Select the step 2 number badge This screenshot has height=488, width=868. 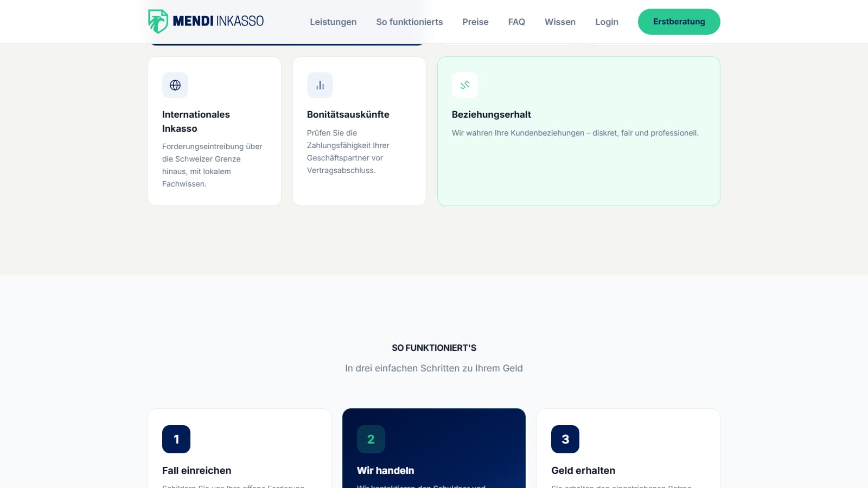click(371, 439)
